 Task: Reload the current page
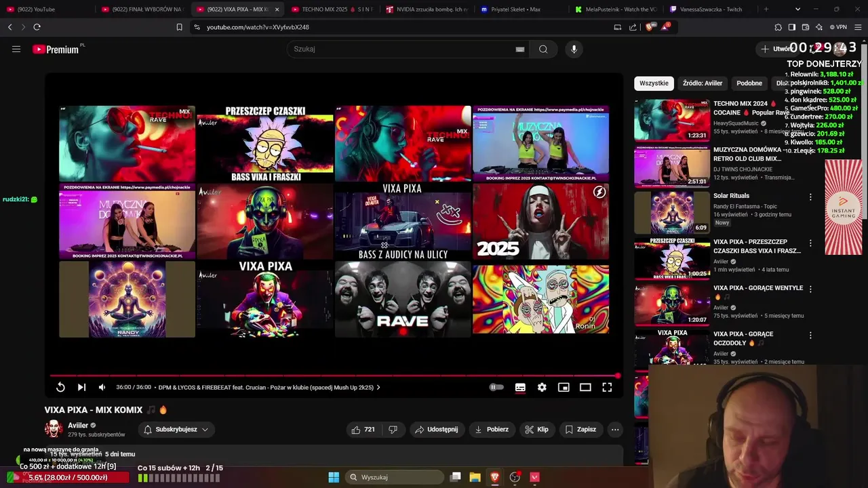(x=37, y=27)
